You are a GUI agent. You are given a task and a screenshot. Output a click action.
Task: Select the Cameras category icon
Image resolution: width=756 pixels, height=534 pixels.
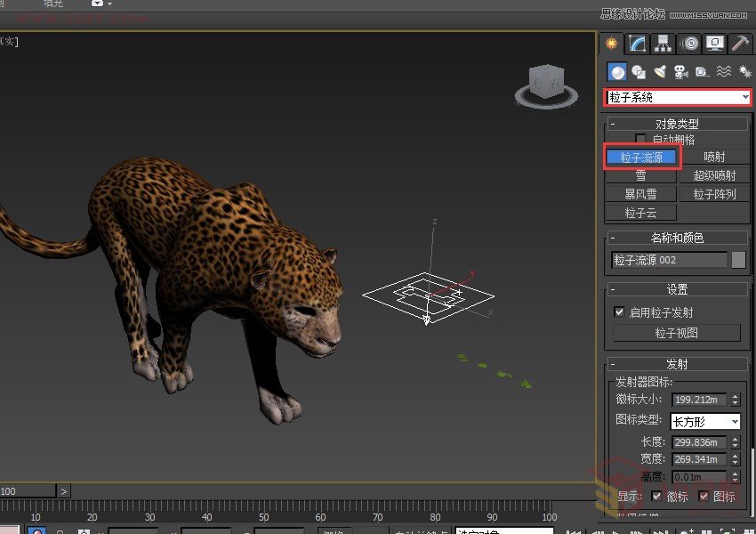pyautogui.click(x=680, y=72)
